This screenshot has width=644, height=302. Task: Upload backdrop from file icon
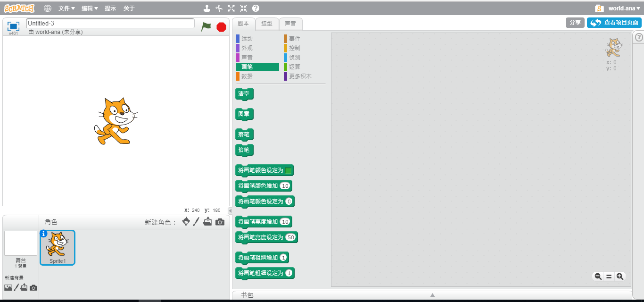pos(24,287)
